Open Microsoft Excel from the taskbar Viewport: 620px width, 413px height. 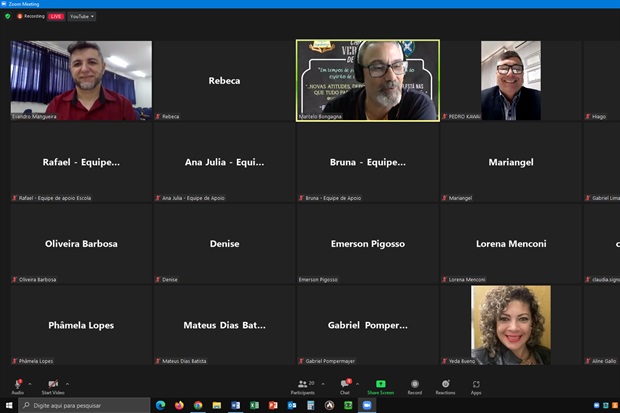point(254,405)
